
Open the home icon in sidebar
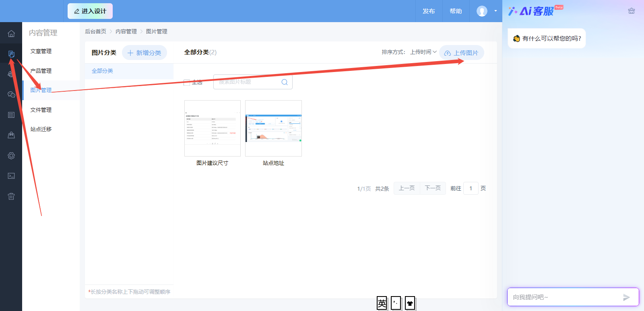click(x=11, y=33)
